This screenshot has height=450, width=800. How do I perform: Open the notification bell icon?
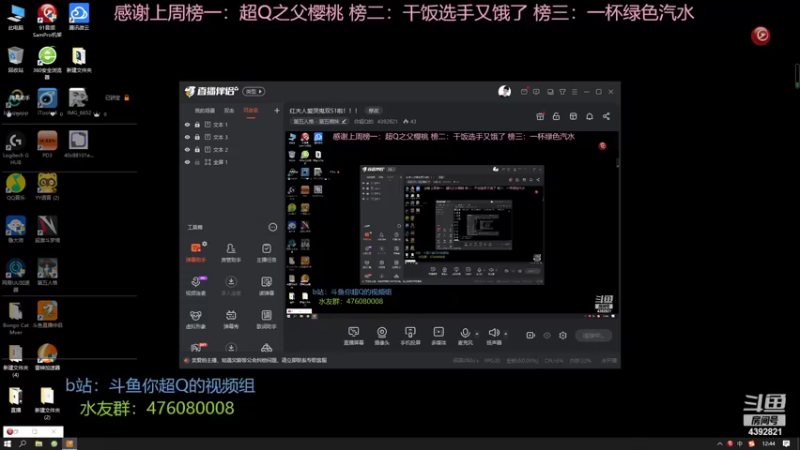click(x=589, y=116)
